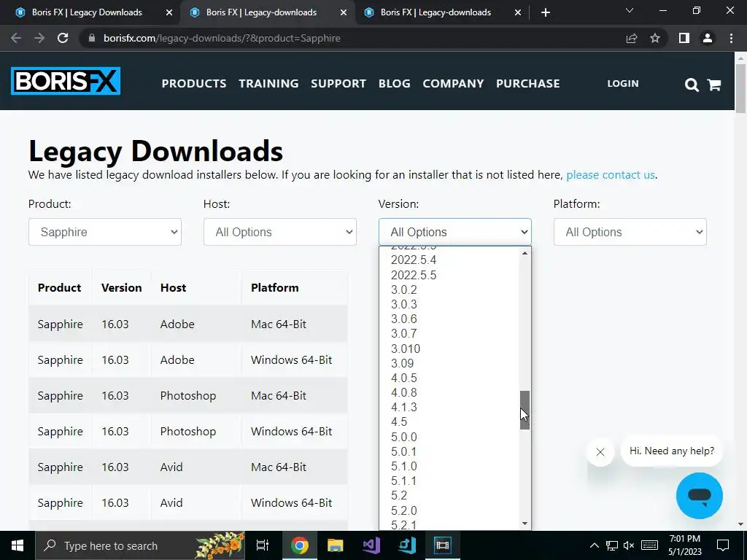The image size is (747, 560).
Task: Open the Chrome three-dot menu
Action: coord(731,38)
